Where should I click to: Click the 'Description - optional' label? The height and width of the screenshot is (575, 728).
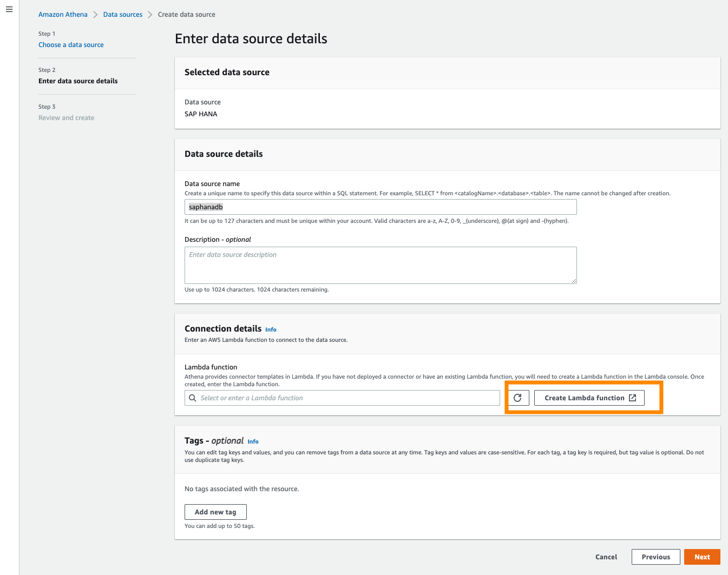pos(218,240)
